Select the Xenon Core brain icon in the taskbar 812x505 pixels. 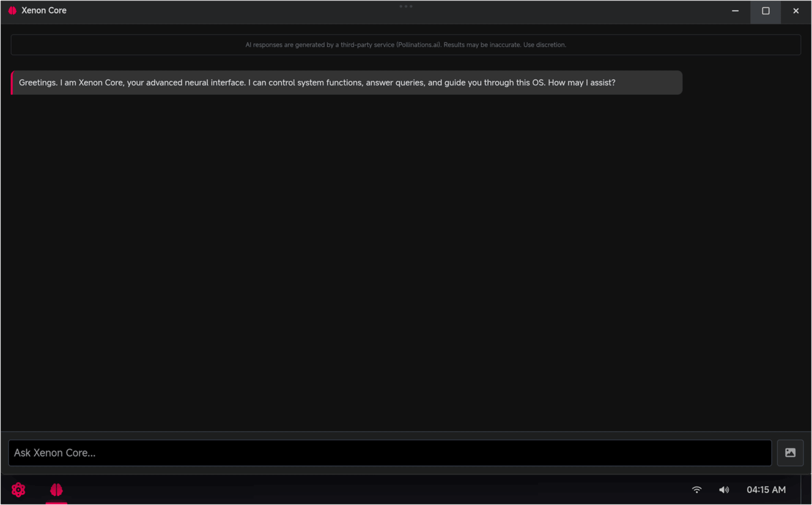[x=56, y=490]
